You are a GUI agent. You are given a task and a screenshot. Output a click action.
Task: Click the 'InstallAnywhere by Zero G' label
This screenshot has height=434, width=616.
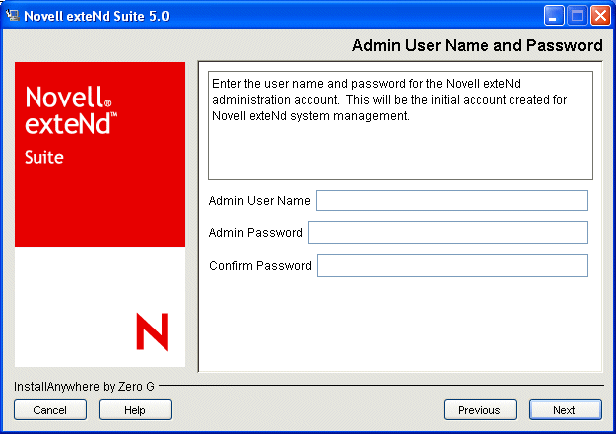pyautogui.click(x=84, y=387)
